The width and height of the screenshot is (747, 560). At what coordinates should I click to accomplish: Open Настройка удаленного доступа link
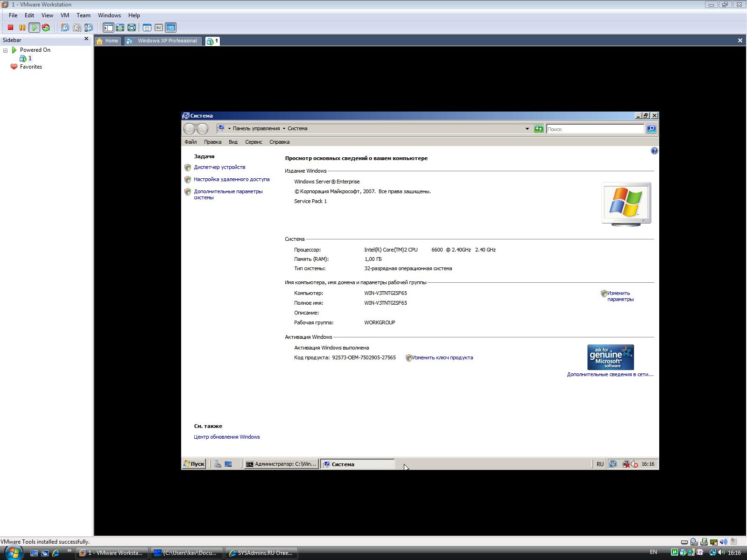[232, 179]
